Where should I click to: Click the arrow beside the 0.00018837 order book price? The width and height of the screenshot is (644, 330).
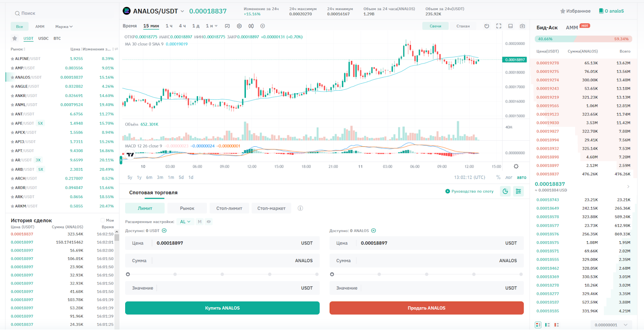pyautogui.click(x=628, y=187)
